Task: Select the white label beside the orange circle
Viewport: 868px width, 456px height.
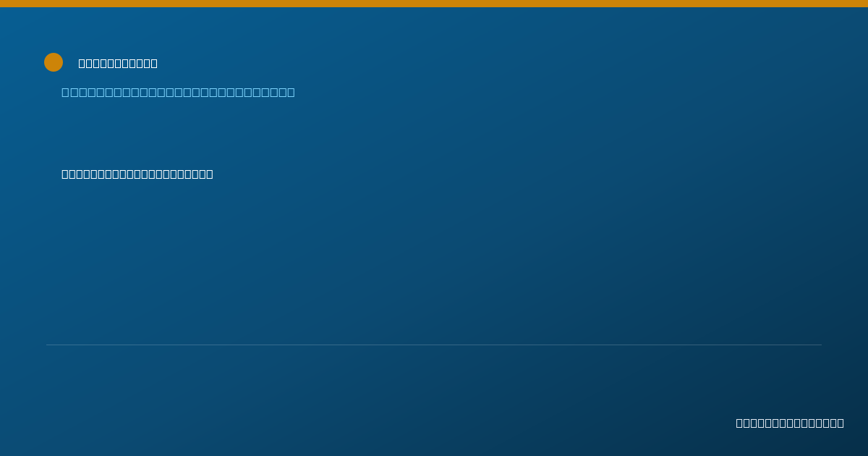Action: (x=118, y=63)
